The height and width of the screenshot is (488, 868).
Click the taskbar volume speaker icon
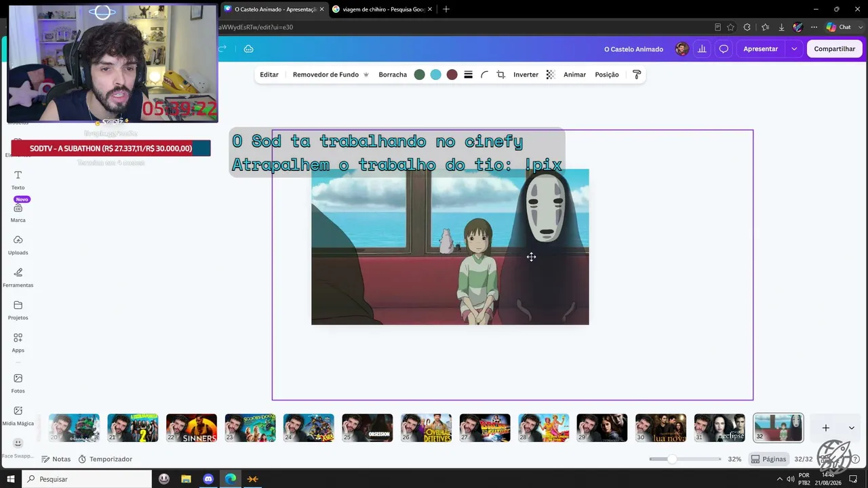point(790,479)
